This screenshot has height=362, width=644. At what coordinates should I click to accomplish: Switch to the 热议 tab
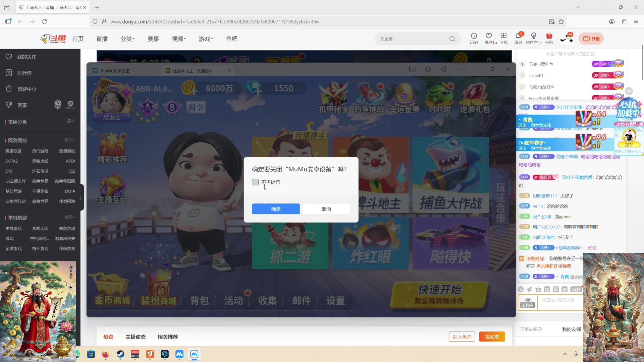108,337
